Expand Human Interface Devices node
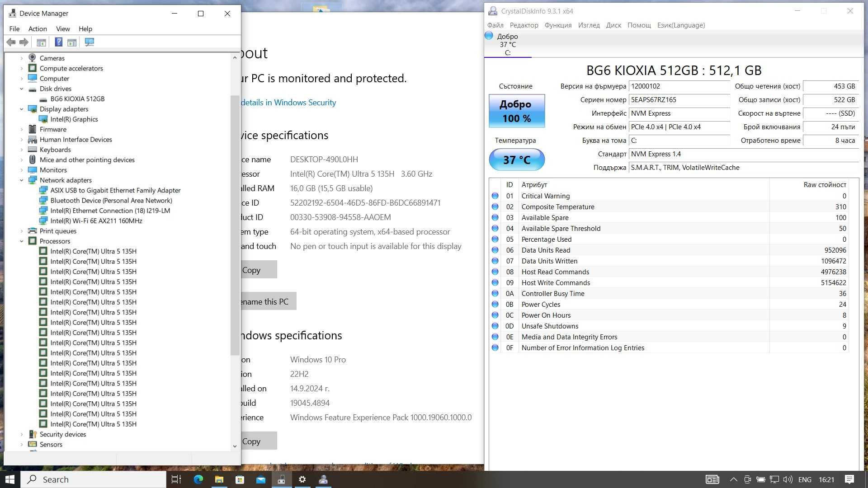Screen dimensions: 868x488 click(21, 139)
